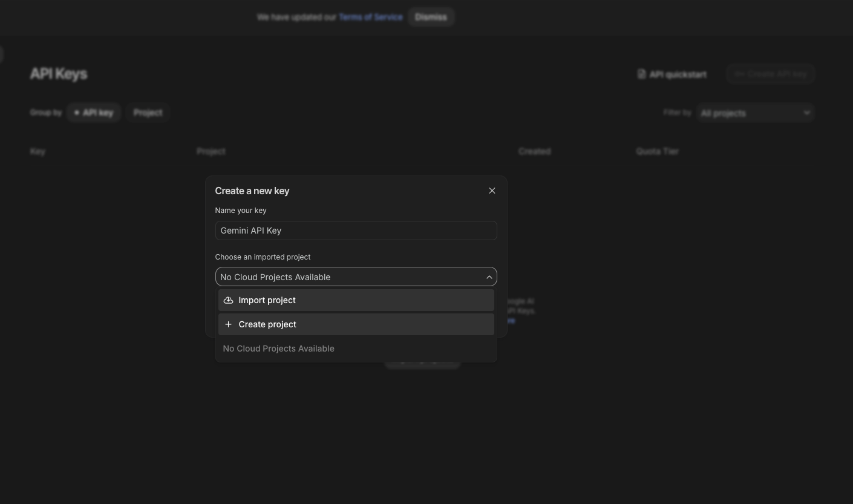Click the API quickstart document icon
This screenshot has width=853, height=504.
click(642, 74)
